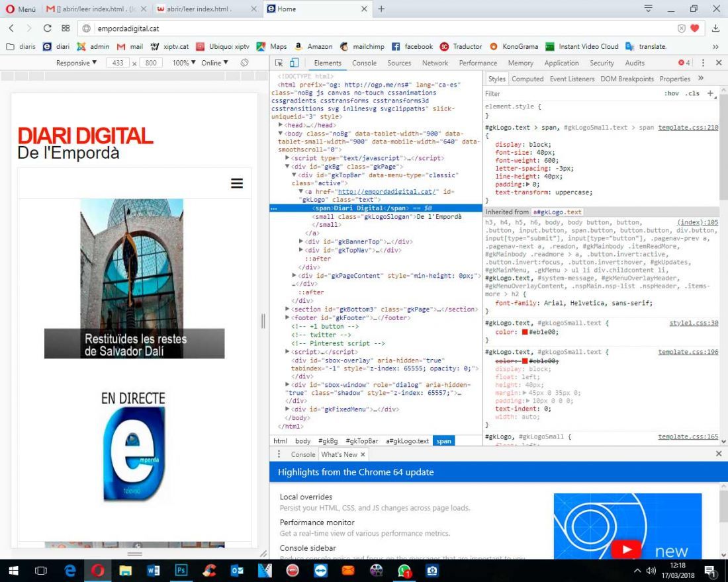Go back with the browser back arrow

pos(12,28)
